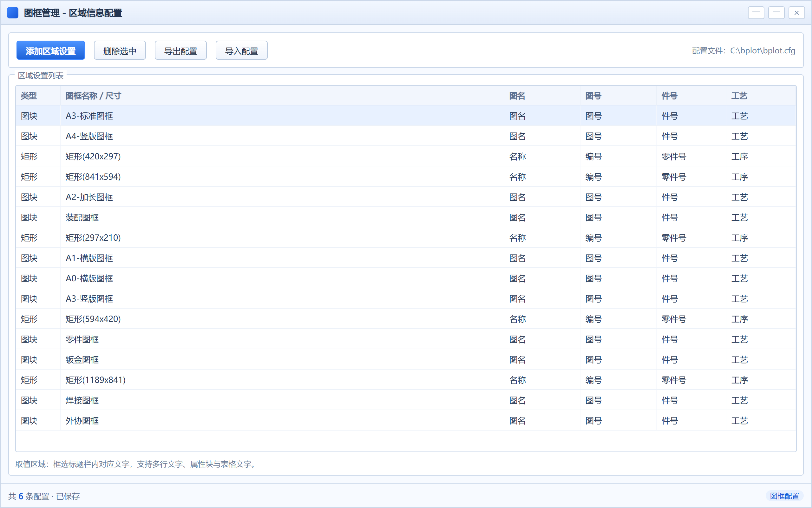The image size is (812, 508).
Task: Click the 图名 column header
Action: [542, 96]
